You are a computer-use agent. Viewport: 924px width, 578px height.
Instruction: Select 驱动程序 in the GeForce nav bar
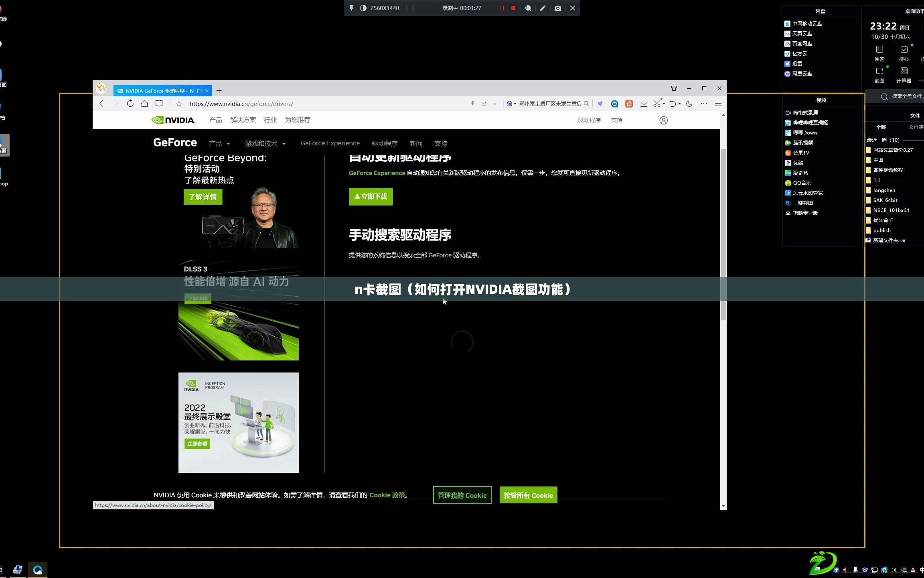(385, 143)
